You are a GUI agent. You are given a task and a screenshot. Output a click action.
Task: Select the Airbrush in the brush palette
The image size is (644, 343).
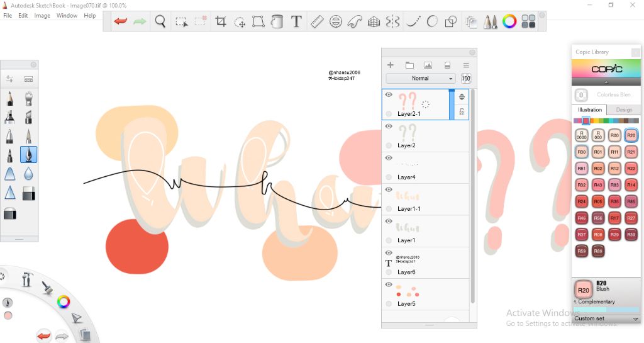pyautogui.click(x=28, y=99)
